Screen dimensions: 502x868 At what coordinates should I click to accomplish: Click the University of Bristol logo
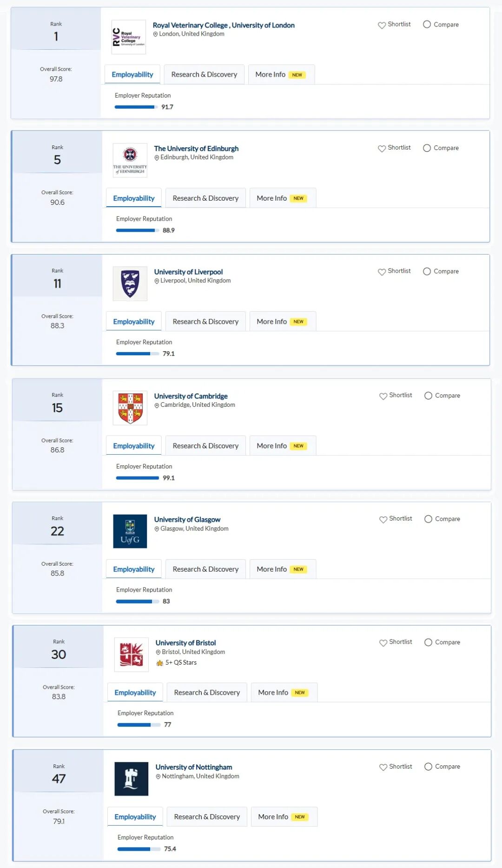[131, 654]
